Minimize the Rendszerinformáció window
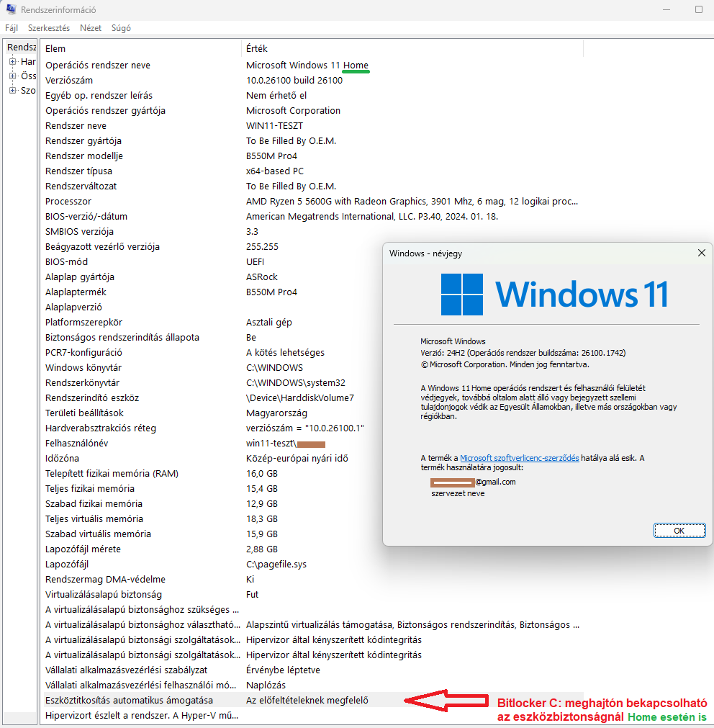Screen dimensions: 714x728 666,9
